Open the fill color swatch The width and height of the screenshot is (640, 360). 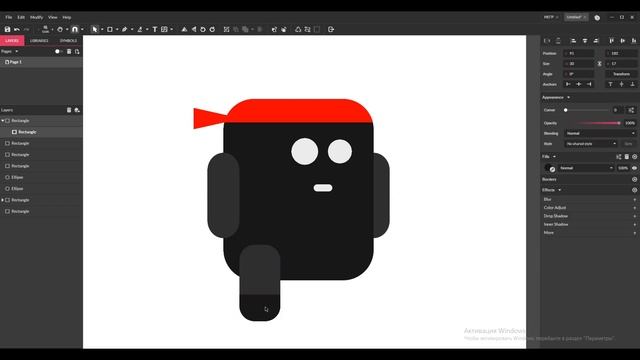coord(550,168)
